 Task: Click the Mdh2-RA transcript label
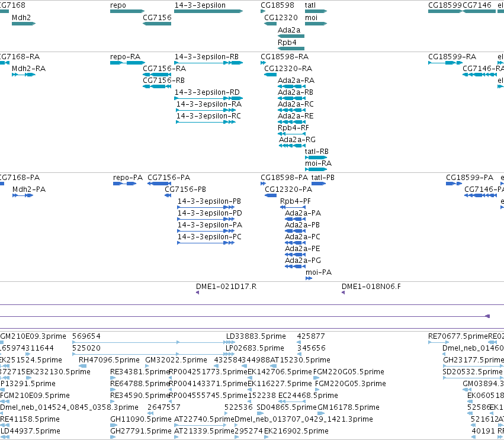[x=28, y=69]
